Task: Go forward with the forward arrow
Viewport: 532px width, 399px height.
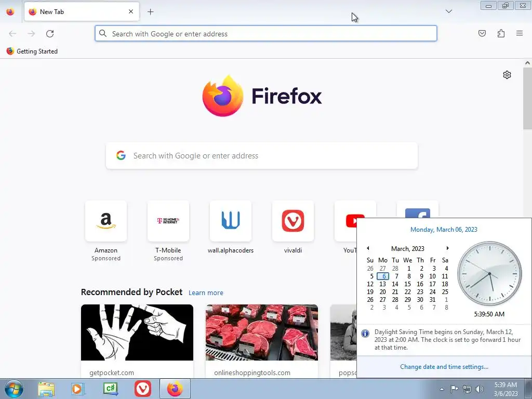Action: click(x=31, y=34)
